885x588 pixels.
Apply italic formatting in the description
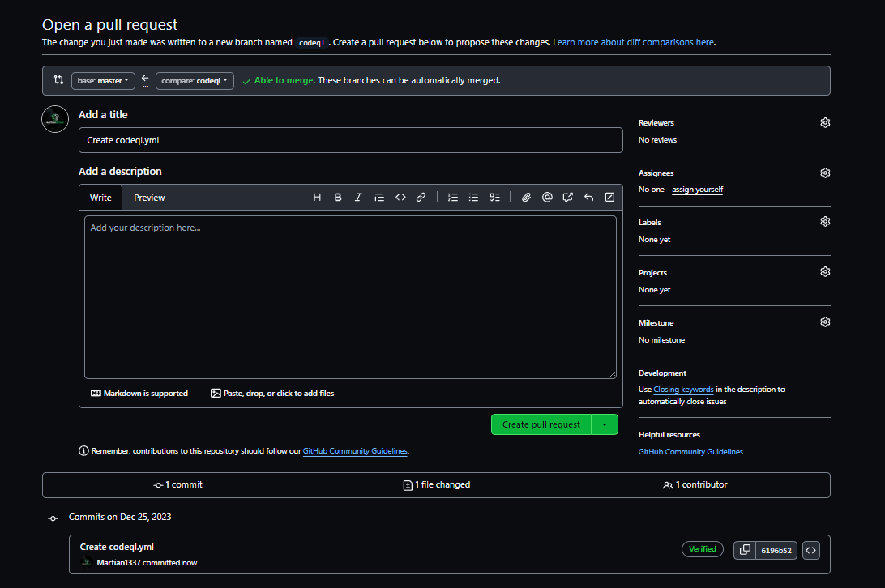click(x=358, y=198)
